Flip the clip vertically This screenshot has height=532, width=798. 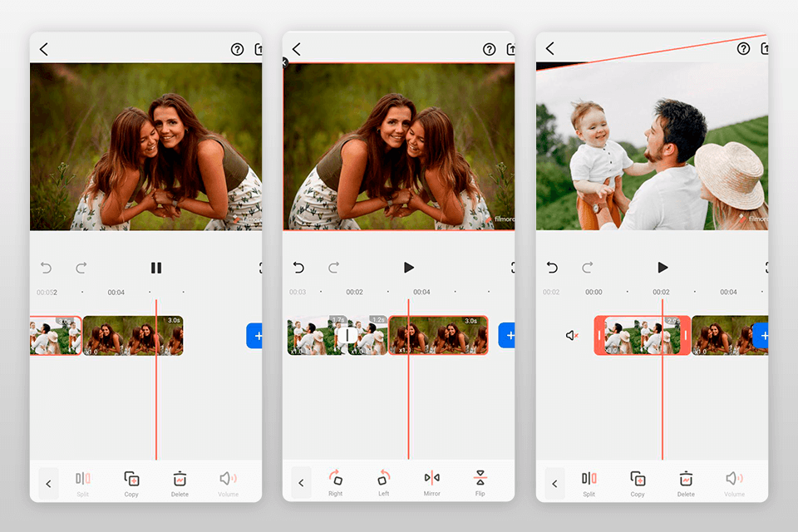pos(480,482)
